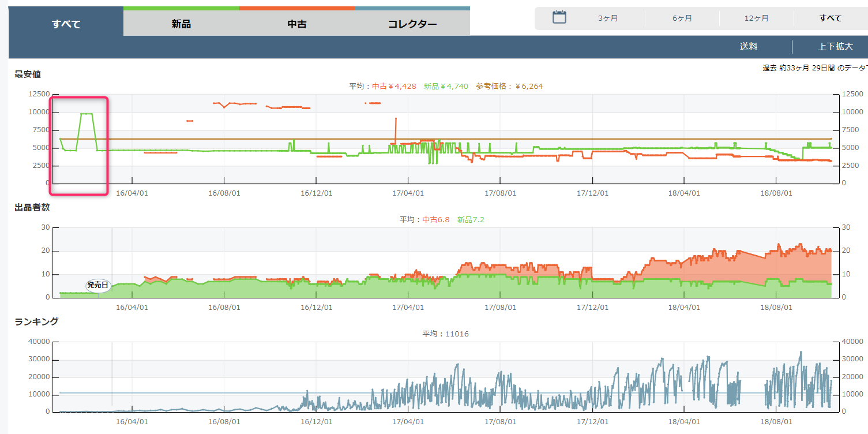This screenshot has width=868, height=434.
Task: Switch to the 新品 tab
Action: click(181, 24)
